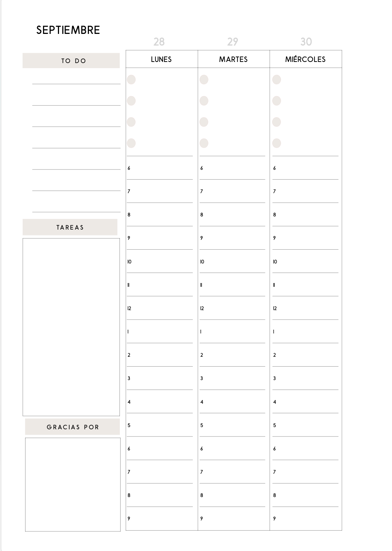The width and height of the screenshot is (392, 551).
Task: Mark the bottom circle under Miércoles
Action: pos(277,143)
